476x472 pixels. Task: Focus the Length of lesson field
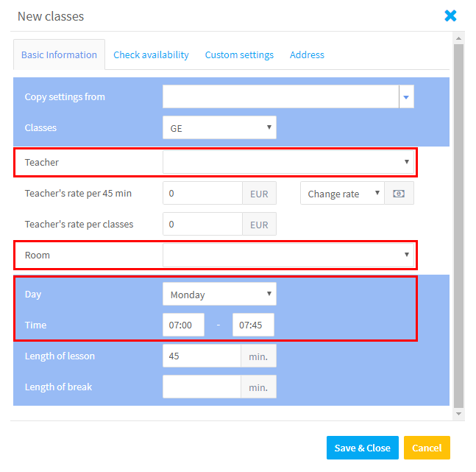point(202,356)
